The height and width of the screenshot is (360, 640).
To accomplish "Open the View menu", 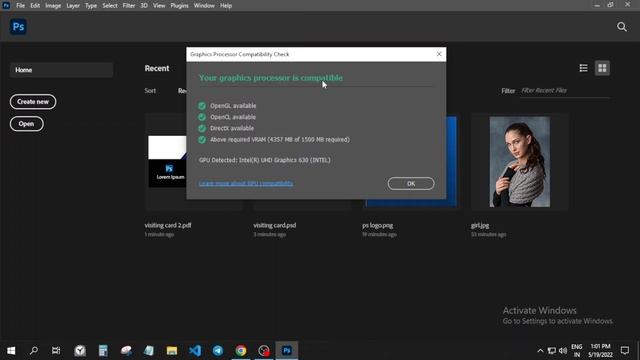I will coord(159,6).
